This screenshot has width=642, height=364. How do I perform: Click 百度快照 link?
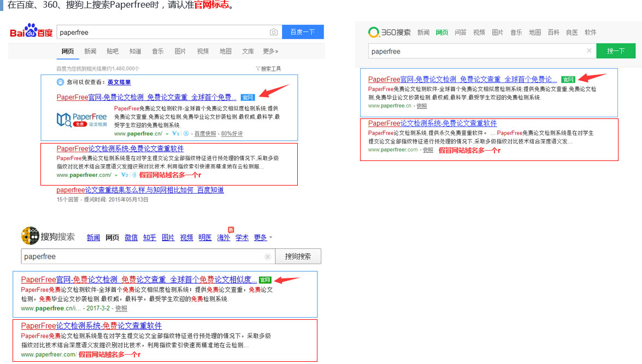click(205, 134)
